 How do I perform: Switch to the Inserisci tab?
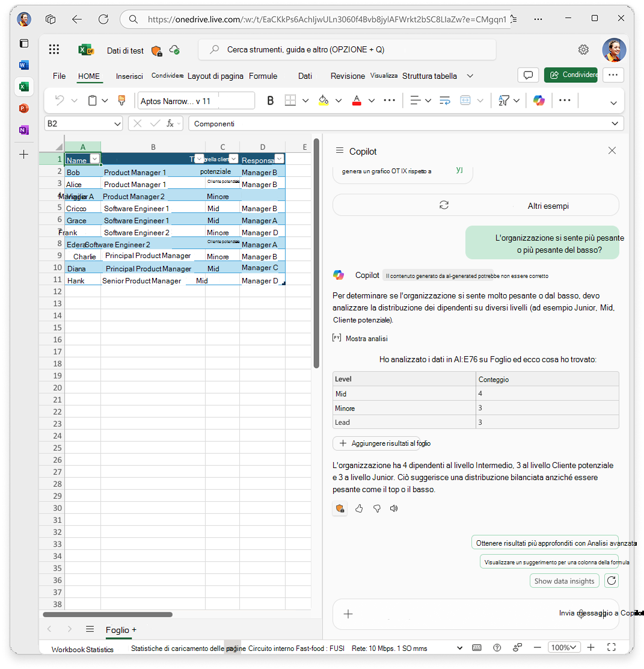coord(129,76)
